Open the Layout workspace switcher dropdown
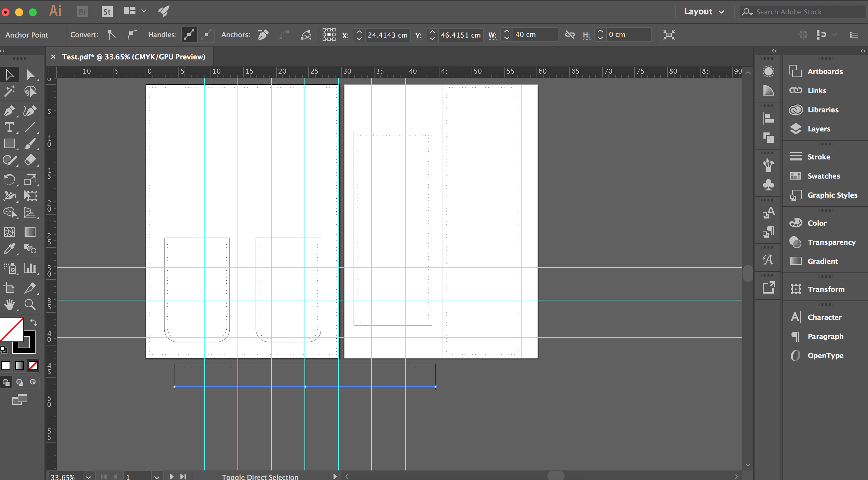 (704, 11)
